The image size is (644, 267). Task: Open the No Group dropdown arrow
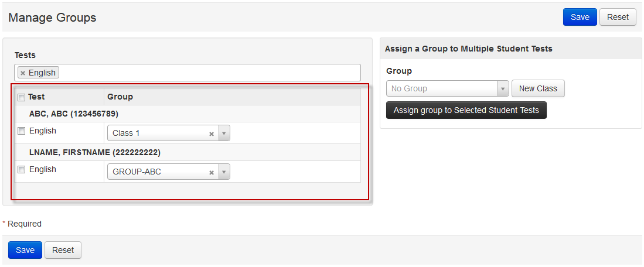(503, 89)
